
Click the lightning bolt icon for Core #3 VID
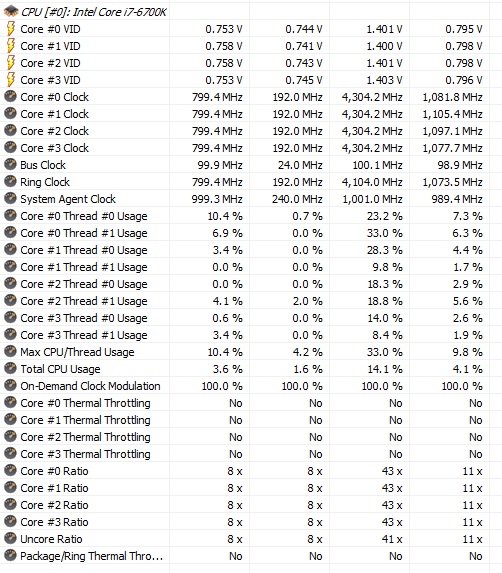[x=11, y=80]
